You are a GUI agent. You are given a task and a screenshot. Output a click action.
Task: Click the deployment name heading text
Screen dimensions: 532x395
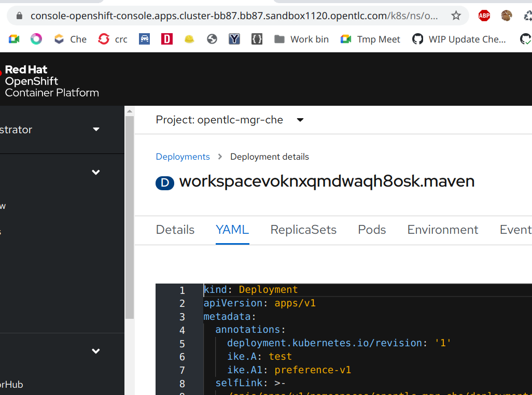point(327,182)
